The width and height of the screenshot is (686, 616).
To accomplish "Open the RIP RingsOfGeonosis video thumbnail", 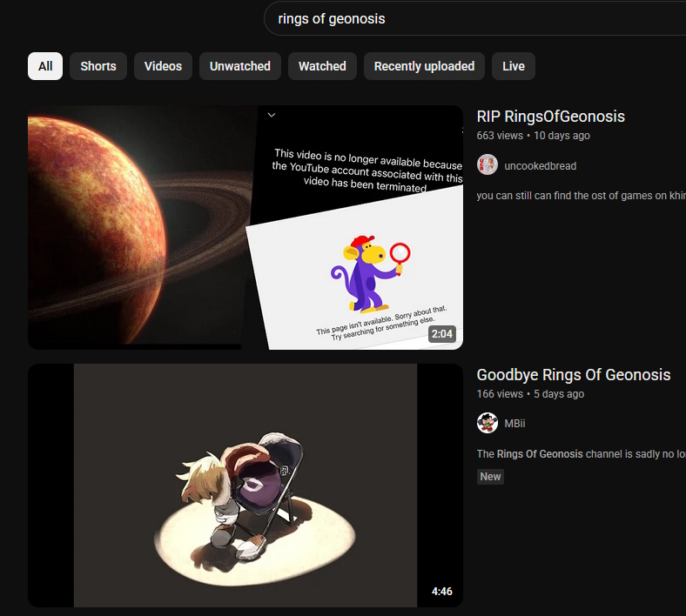I will 245,227.
